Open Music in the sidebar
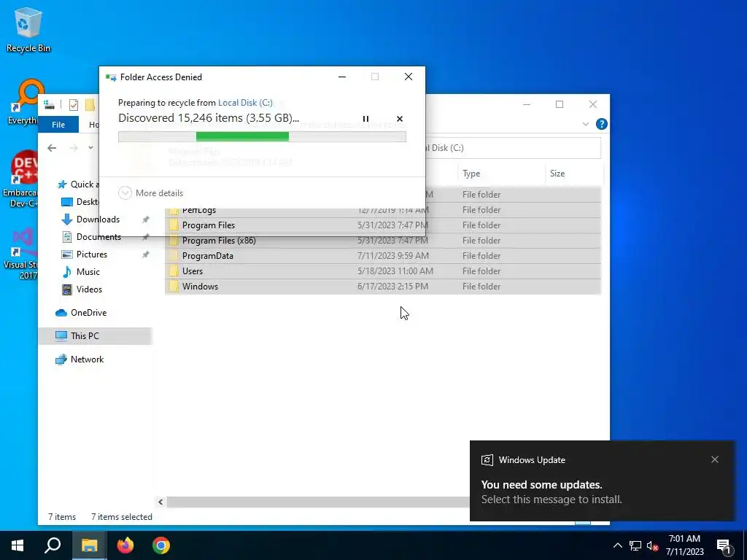747x560 pixels. (88, 272)
